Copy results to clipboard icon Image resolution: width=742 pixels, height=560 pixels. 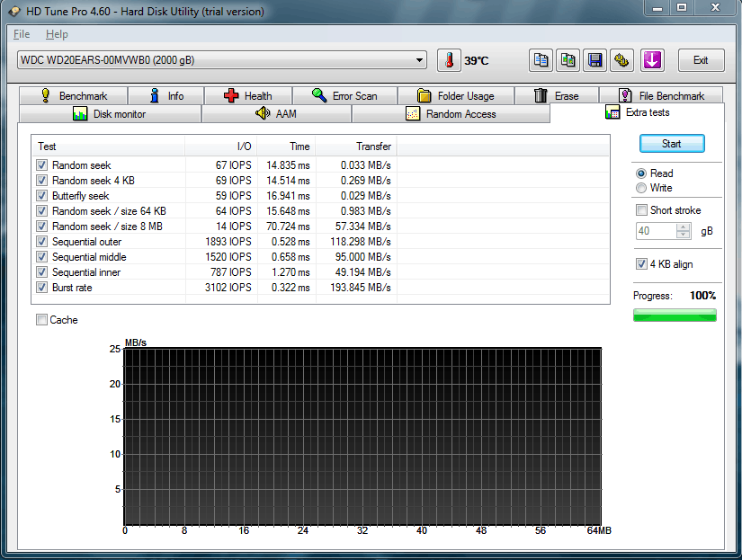(541, 60)
